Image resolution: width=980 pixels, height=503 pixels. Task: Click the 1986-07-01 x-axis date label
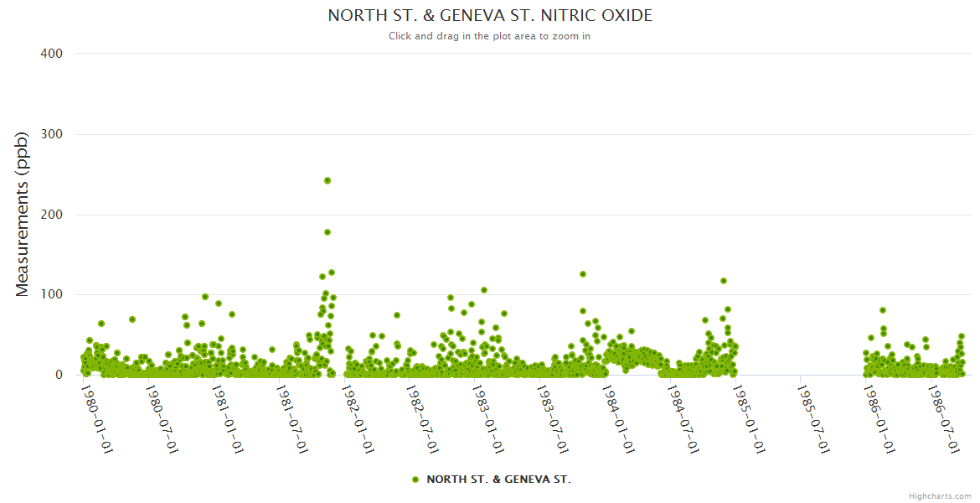point(944,419)
